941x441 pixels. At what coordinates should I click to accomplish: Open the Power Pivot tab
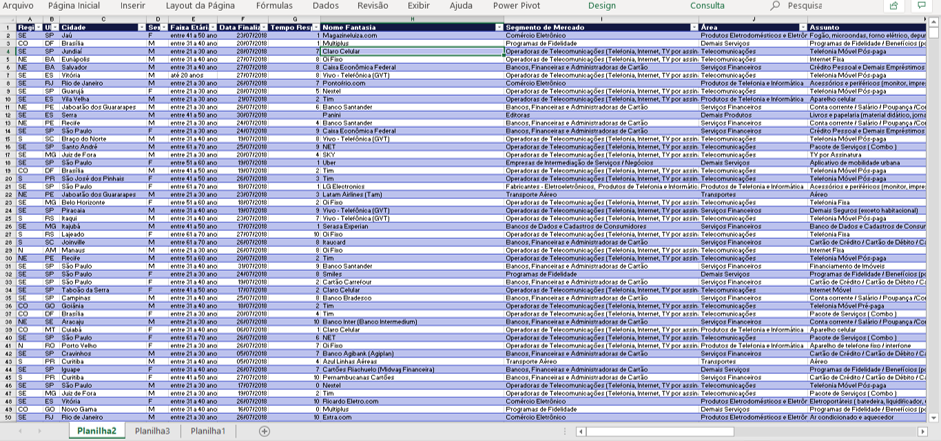coord(517,6)
